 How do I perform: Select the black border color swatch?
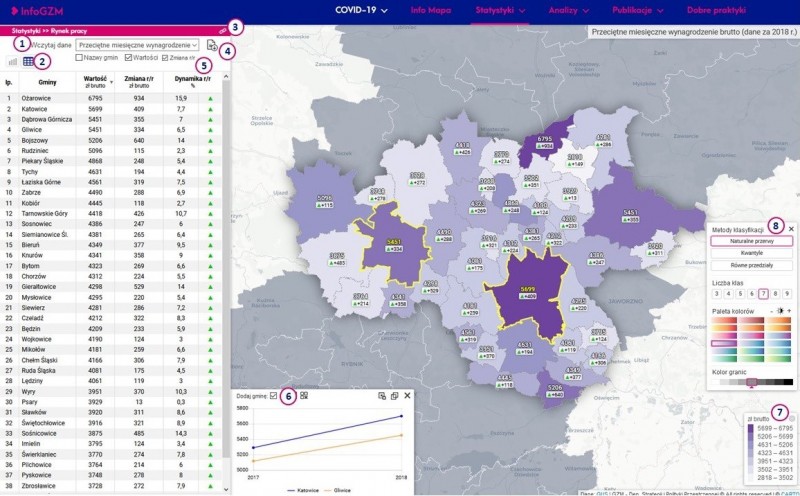(788, 382)
